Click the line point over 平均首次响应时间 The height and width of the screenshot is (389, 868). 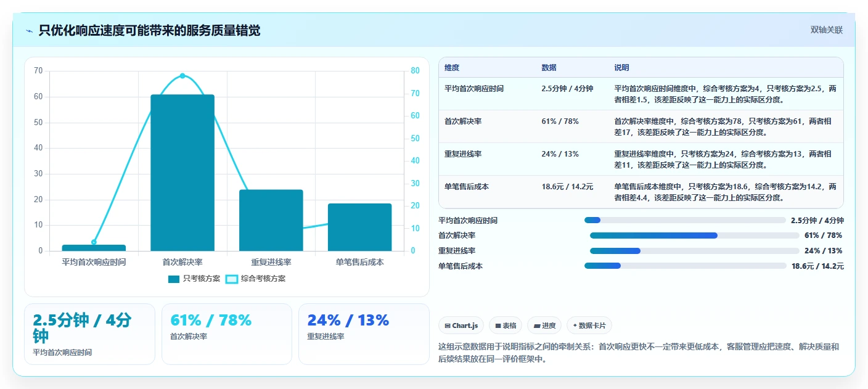click(x=94, y=242)
